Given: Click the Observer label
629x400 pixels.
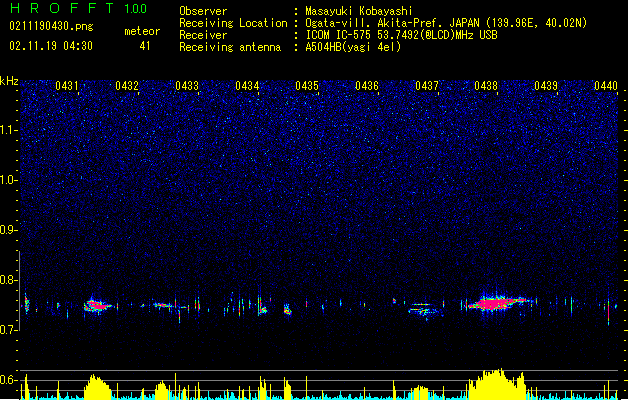Looking at the screenshot, I should coord(203,11).
